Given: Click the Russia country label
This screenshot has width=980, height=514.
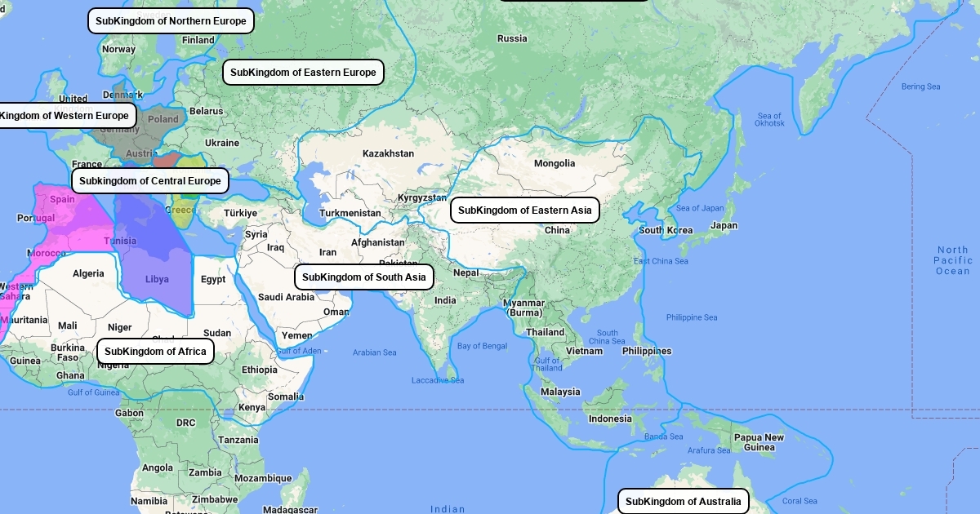Looking at the screenshot, I should click(512, 38).
